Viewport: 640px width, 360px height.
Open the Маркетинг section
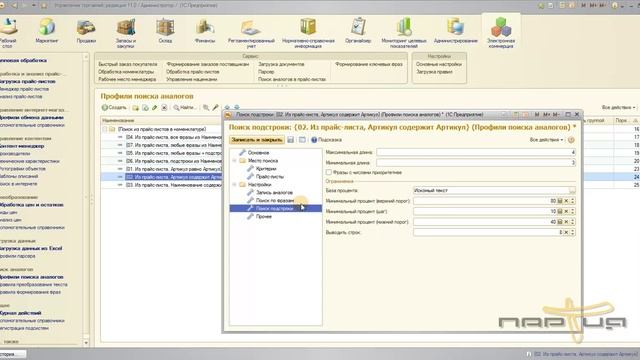tap(47, 31)
